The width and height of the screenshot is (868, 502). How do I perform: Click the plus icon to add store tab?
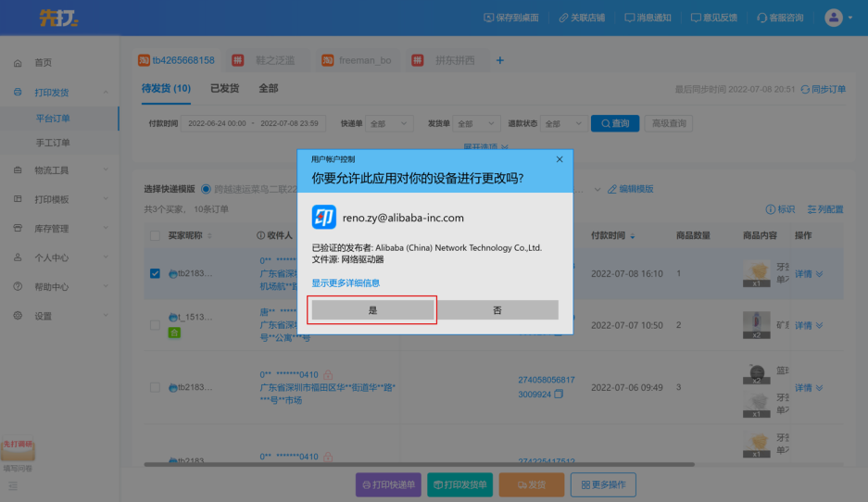(x=500, y=60)
